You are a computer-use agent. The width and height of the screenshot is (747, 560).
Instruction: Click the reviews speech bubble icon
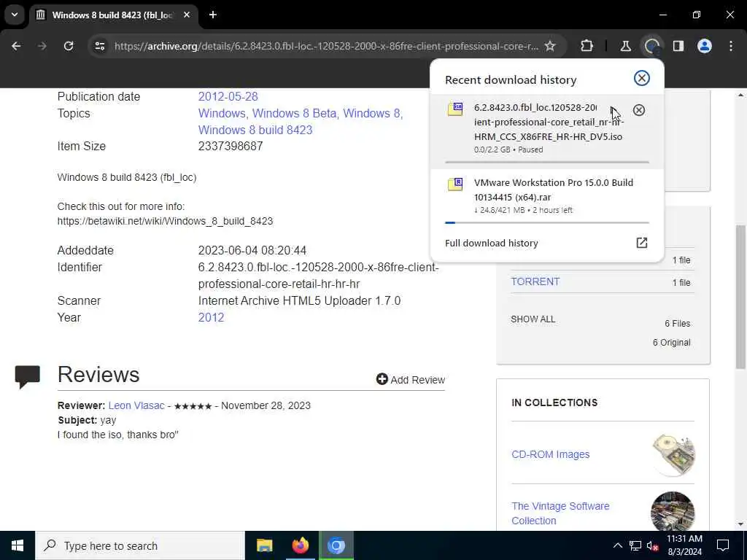(x=28, y=377)
